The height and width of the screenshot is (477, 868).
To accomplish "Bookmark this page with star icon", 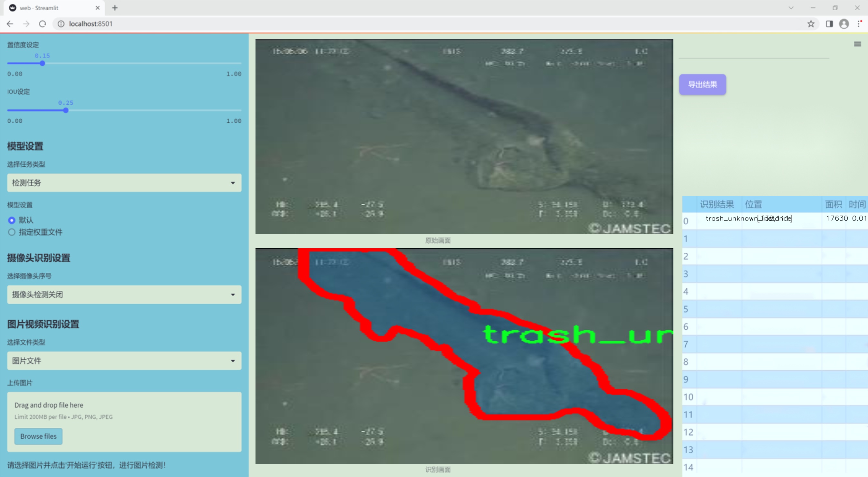I will [811, 24].
